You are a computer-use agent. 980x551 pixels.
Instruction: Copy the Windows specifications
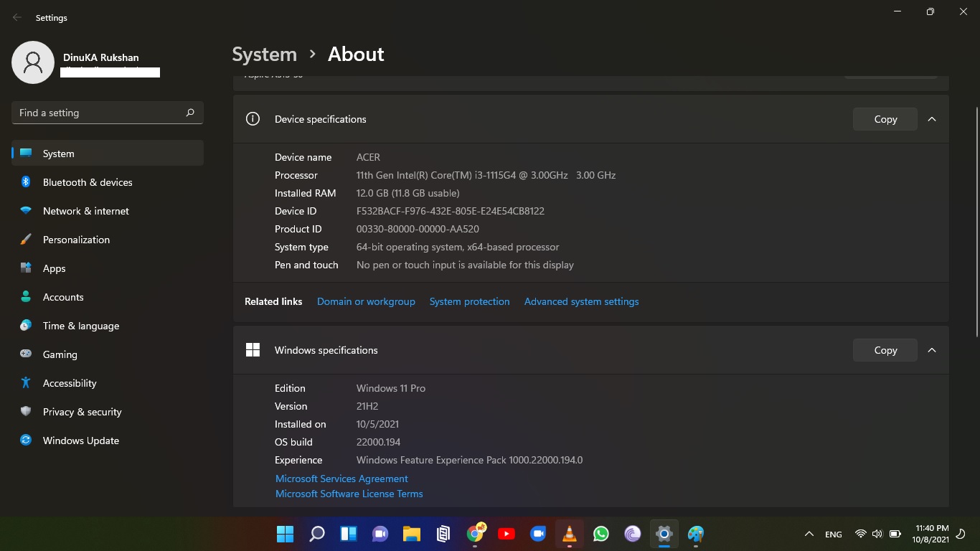[x=885, y=350]
